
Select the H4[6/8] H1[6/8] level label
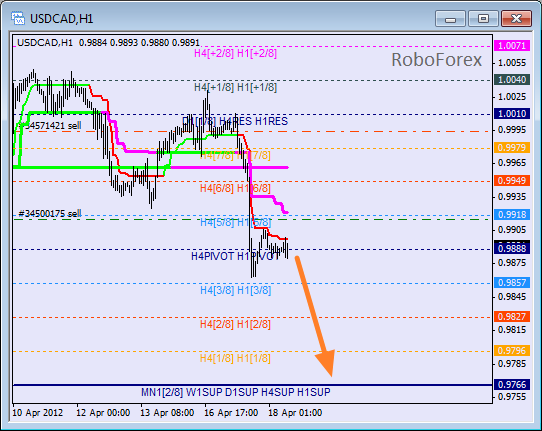(x=235, y=188)
